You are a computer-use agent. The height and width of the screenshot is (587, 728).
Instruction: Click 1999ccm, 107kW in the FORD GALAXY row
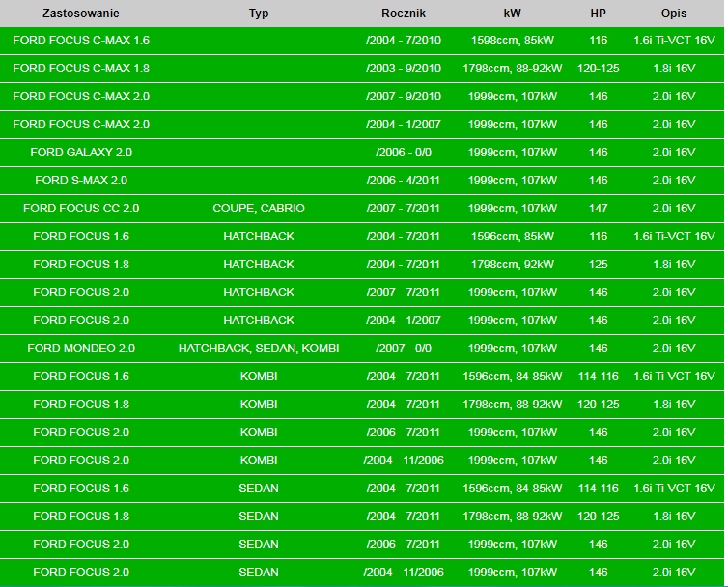(x=512, y=153)
